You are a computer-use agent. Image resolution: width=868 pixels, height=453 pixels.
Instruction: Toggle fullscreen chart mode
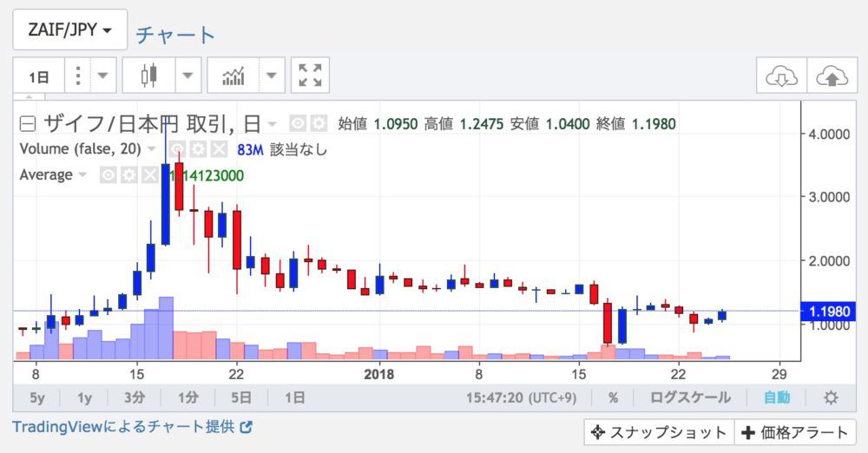coord(310,75)
